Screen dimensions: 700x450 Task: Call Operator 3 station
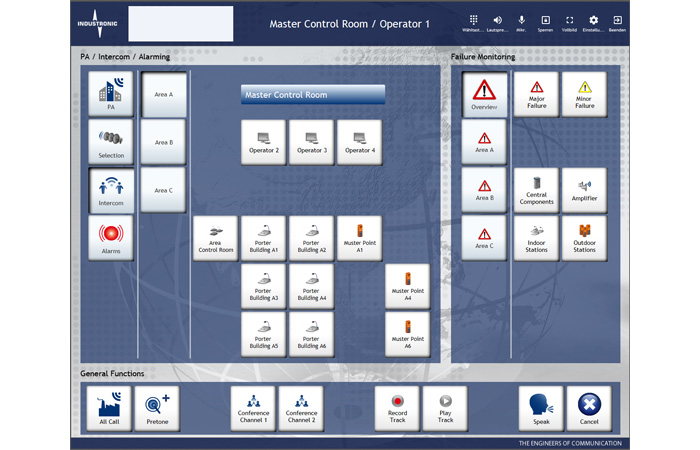tap(311, 142)
